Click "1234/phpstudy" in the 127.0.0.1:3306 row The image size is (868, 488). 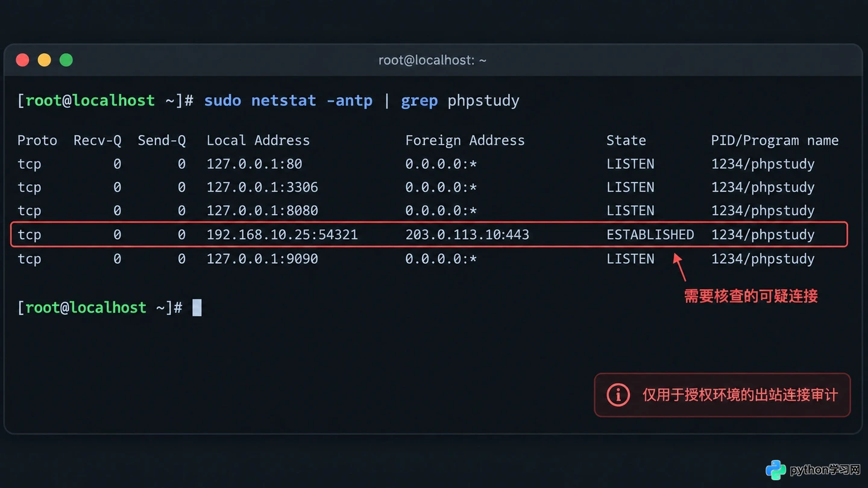click(763, 188)
